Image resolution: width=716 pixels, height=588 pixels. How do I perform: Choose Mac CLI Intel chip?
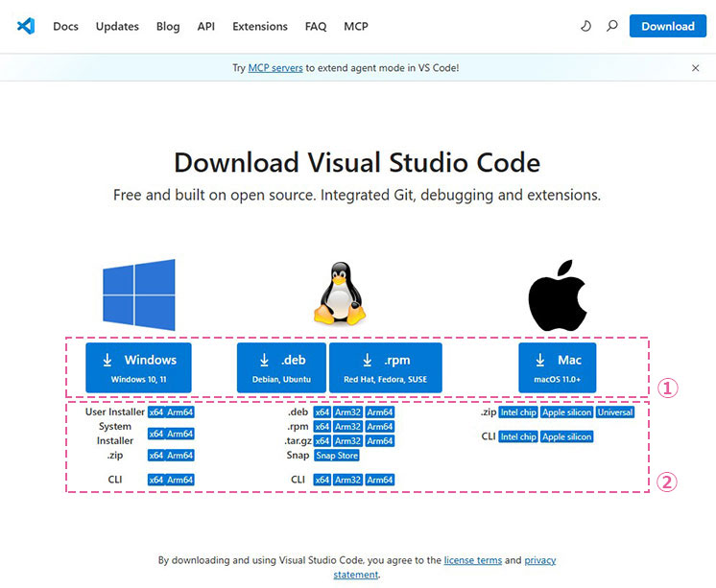(x=518, y=436)
